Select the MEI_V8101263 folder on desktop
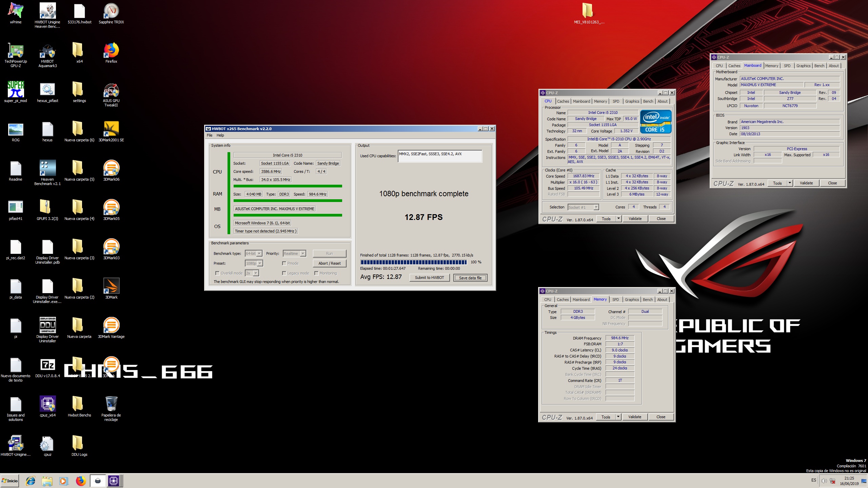The width and height of the screenshot is (868, 488). pyautogui.click(x=589, y=13)
